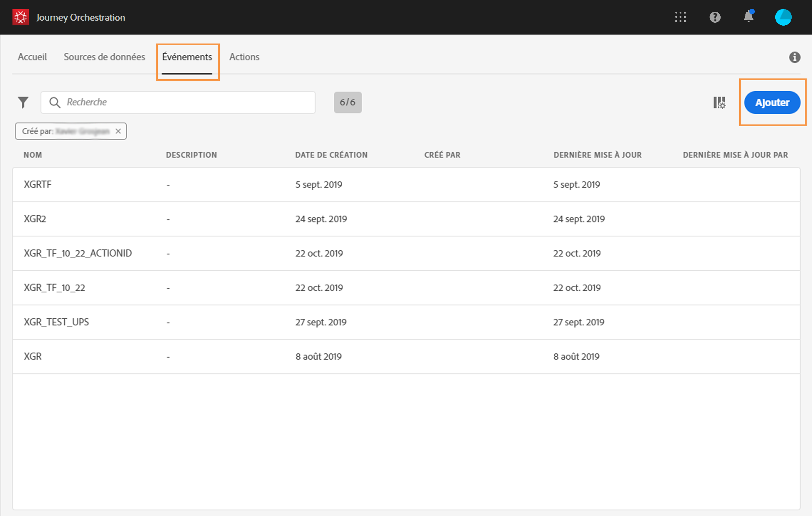Open the column configuration icon
Viewport: 812px width, 516px height.
click(719, 103)
